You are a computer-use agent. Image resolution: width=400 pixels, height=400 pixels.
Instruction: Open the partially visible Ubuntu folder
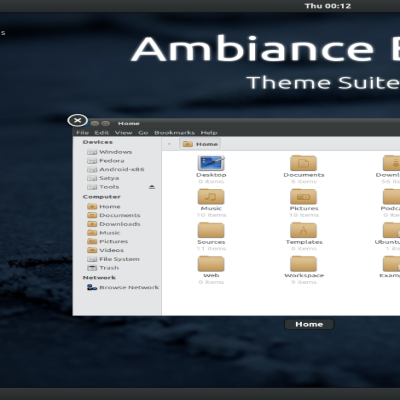tap(391, 230)
